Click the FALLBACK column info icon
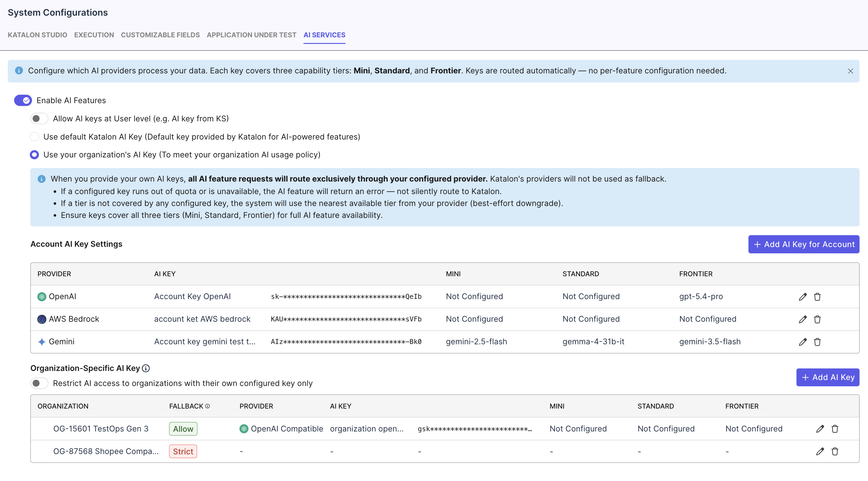The height and width of the screenshot is (481, 868). (207, 406)
